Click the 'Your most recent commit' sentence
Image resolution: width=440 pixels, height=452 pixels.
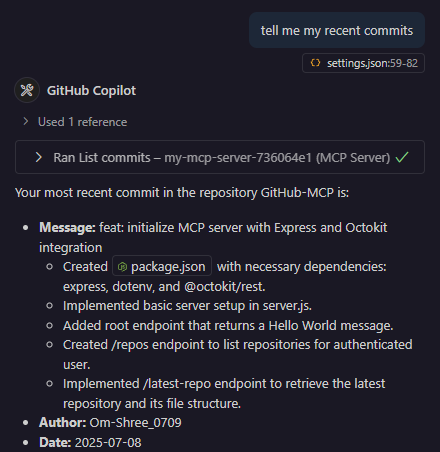click(x=182, y=193)
